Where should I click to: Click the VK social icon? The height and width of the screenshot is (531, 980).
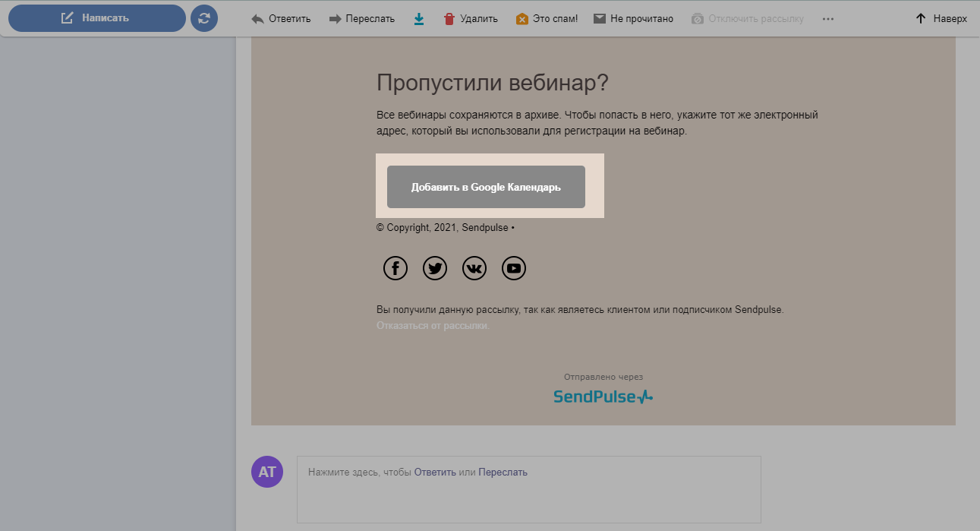click(x=474, y=268)
